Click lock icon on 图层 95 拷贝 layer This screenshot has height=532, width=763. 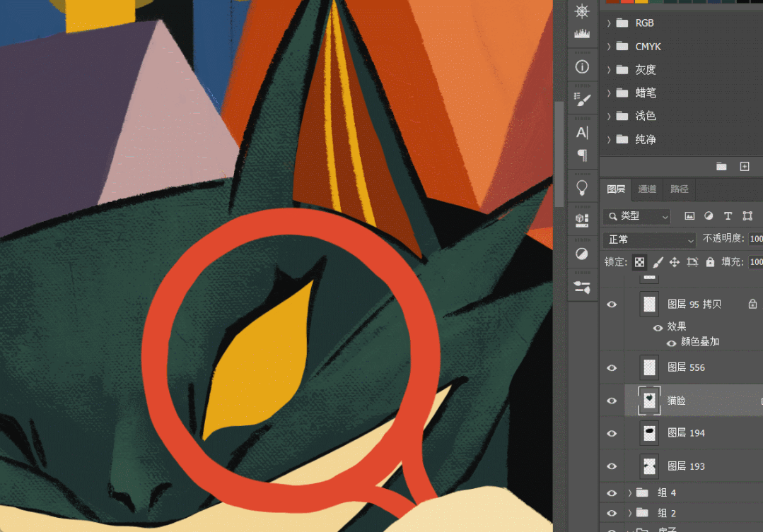point(752,305)
